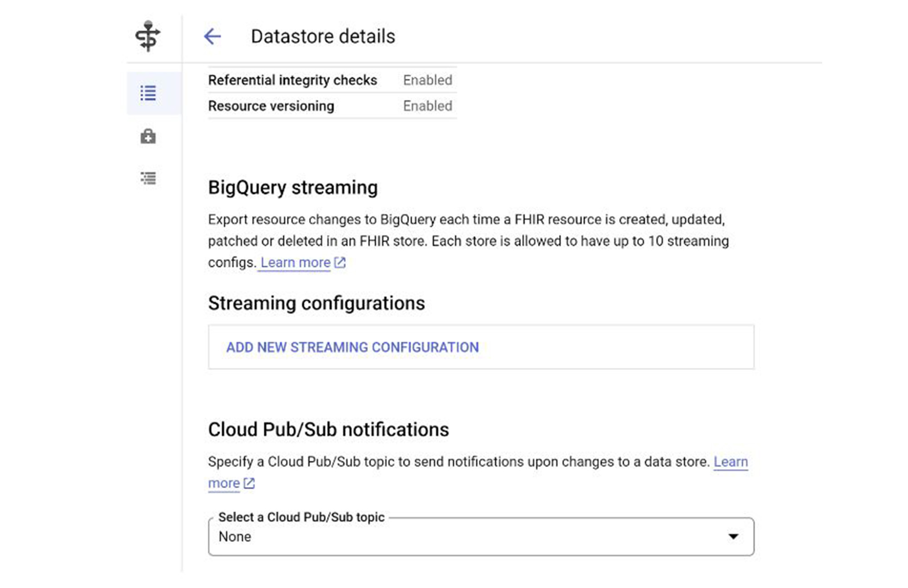Viewport: 908px width, 588px height.
Task: Open the indented list sidebar icon
Action: [148, 178]
